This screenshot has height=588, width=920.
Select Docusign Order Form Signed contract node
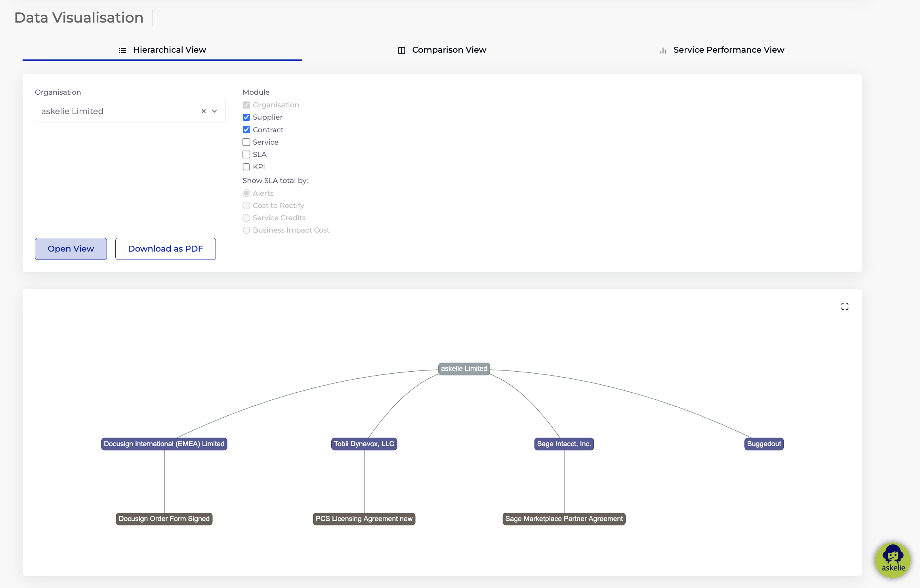coord(164,519)
